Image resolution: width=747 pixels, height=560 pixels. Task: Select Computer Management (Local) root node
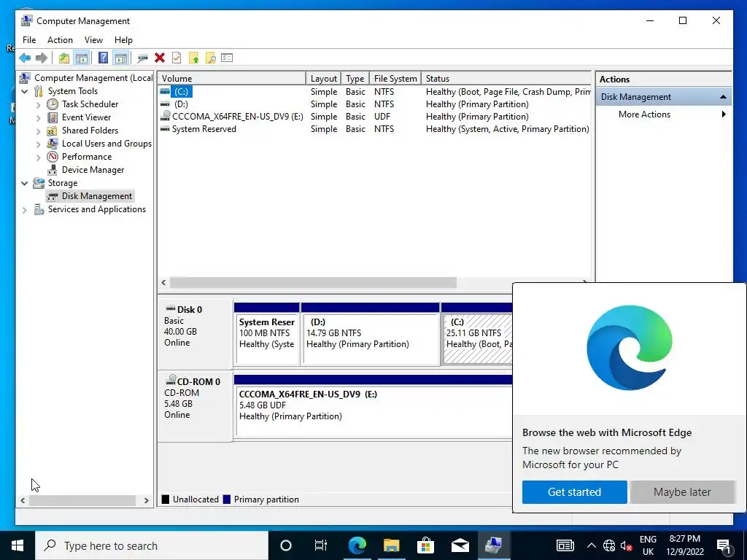coord(93,77)
